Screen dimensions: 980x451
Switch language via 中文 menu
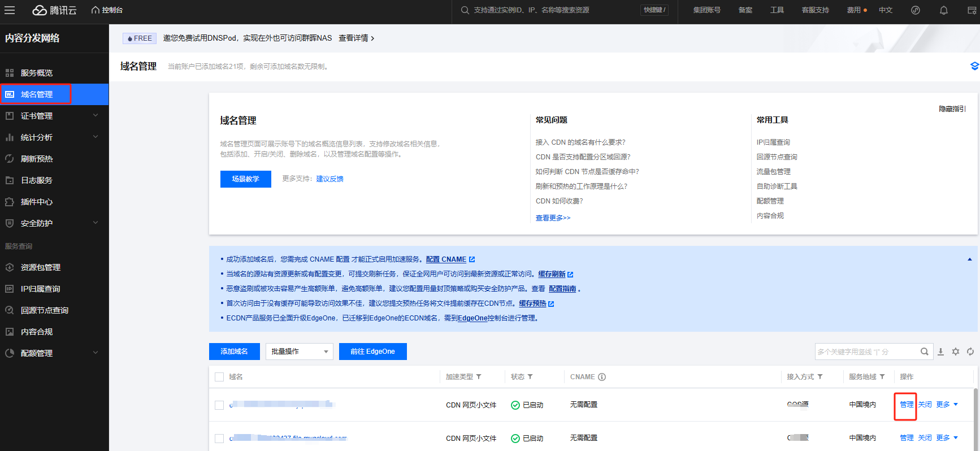click(886, 10)
